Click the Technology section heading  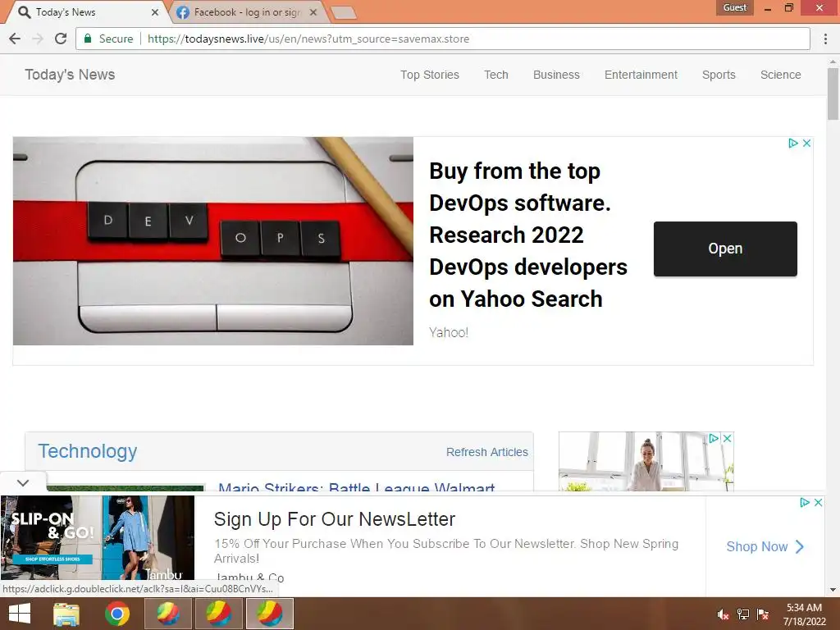tap(87, 451)
